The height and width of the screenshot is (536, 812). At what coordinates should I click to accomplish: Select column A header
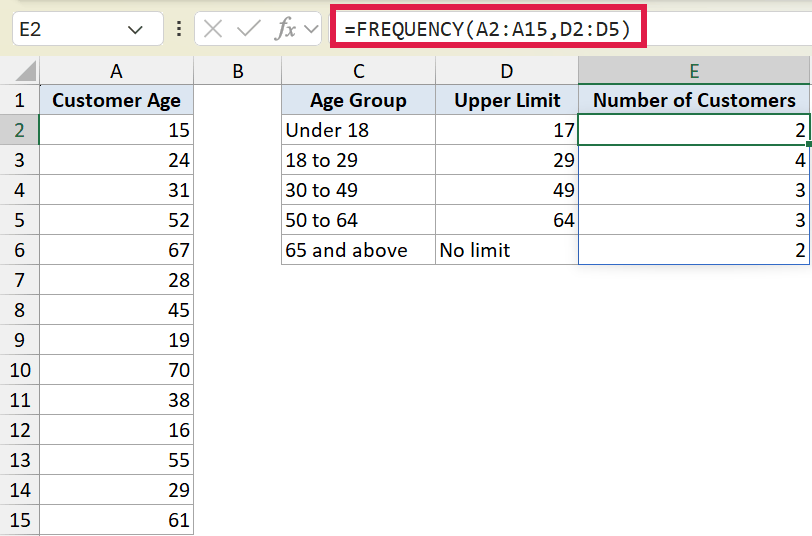coord(117,71)
